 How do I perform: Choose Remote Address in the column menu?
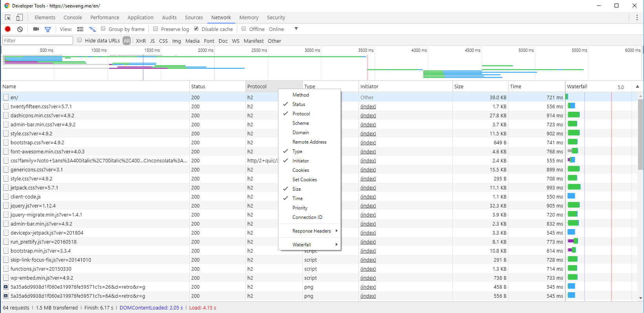click(x=309, y=142)
